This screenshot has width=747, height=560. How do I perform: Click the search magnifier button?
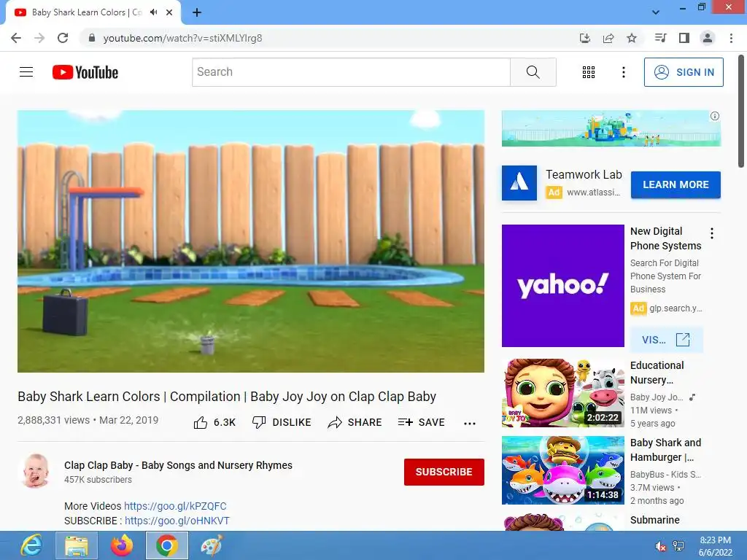tap(533, 72)
